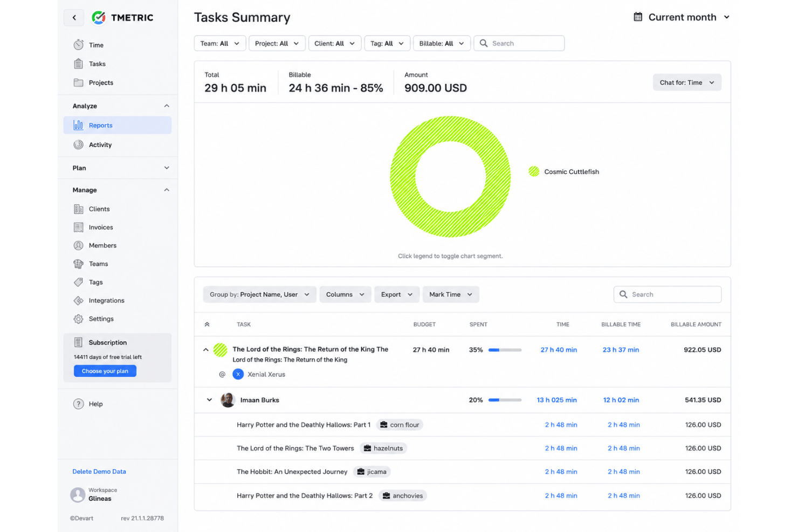Toggle the Cosmic Cuttlefish legend segment

click(563, 171)
